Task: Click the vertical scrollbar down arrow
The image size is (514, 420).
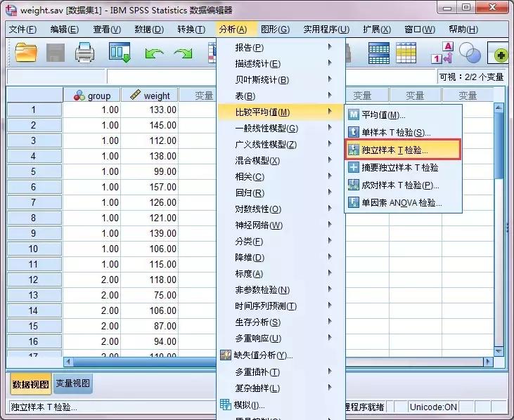Action: (x=499, y=351)
